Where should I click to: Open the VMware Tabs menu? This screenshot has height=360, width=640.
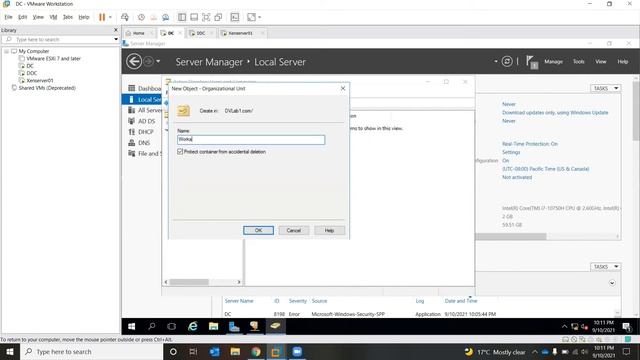click(68, 17)
